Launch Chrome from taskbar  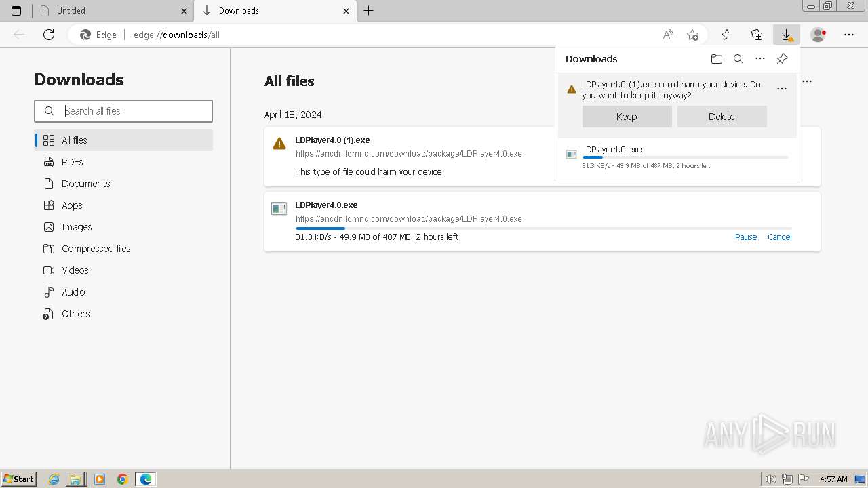point(123,479)
